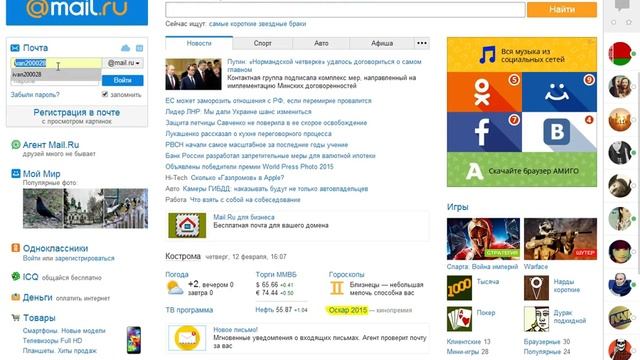Viewport: 640px width, 360px height.
Task: Open the Лукашенко рассказал news headline
Action: [248, 133]
